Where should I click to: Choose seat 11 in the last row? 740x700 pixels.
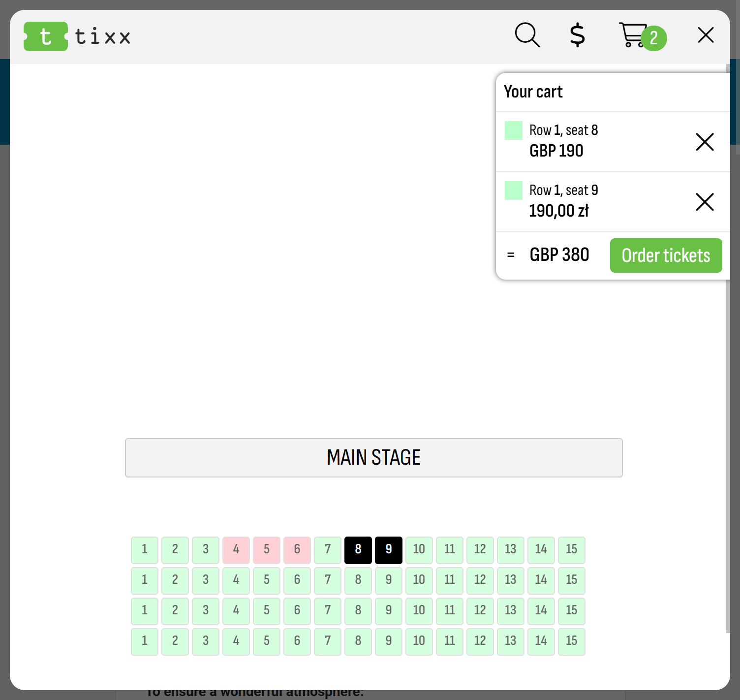[450, 641]
